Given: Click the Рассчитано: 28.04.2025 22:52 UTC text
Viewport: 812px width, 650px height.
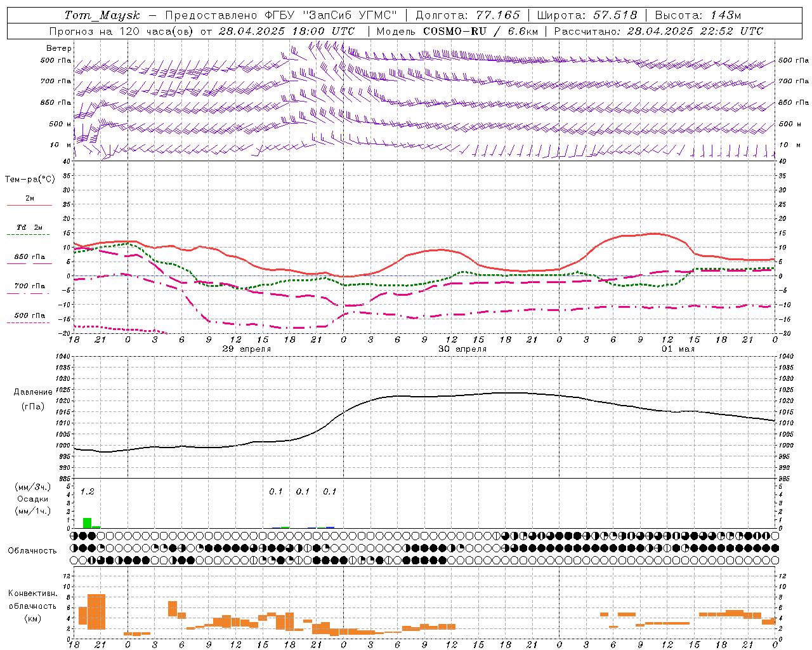Looking at the screenshot, I should (x=658, y=31).
